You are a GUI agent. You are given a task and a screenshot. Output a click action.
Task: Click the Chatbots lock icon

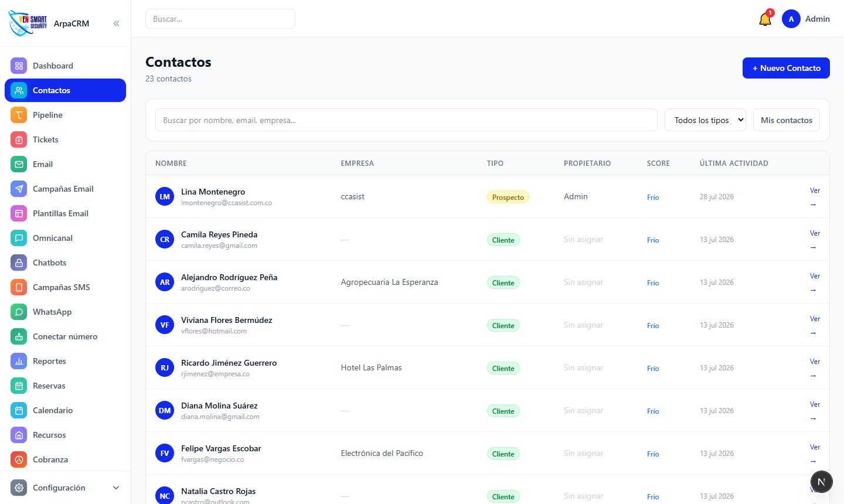click(19, 263)
